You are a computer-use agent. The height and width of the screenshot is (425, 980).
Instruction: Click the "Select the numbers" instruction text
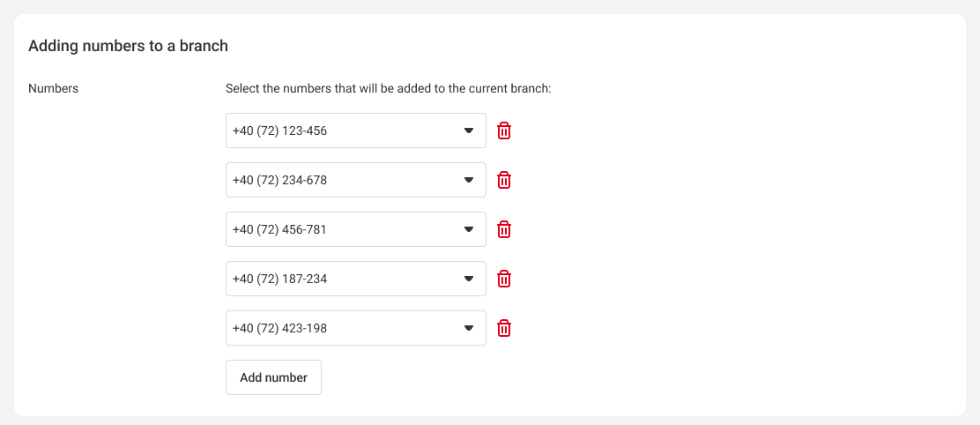pyautogui.click(x=388, y=88)
